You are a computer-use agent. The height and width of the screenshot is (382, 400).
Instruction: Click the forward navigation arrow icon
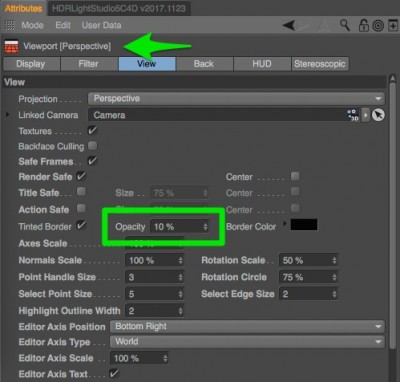tap(304, 26)
